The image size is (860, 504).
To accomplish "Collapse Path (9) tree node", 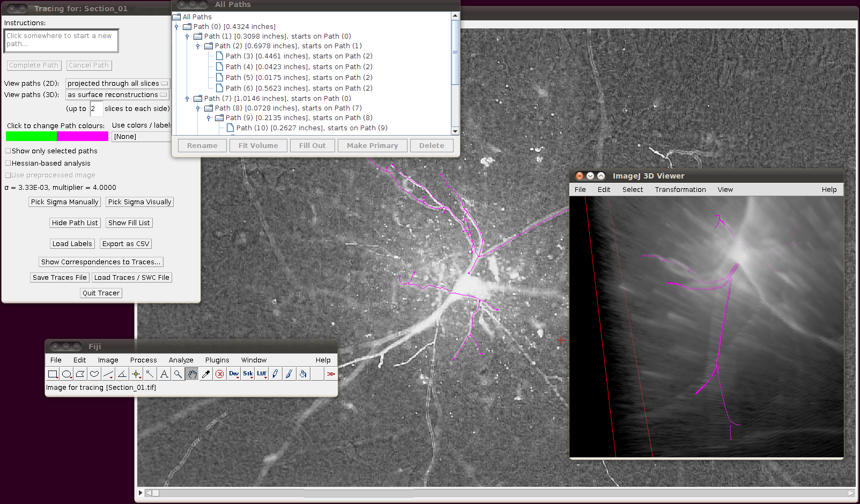I will (x=209, y=118).
